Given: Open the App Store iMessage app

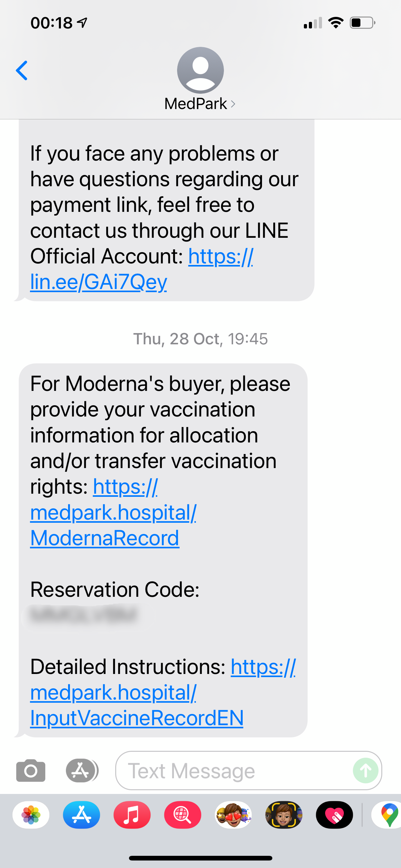Looking at the screenshot, I should click(x=82, y=815).
